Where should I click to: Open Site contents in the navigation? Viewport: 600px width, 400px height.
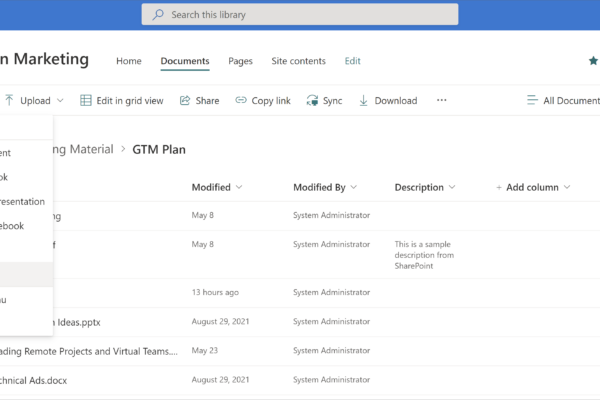[x=298, y=61]
